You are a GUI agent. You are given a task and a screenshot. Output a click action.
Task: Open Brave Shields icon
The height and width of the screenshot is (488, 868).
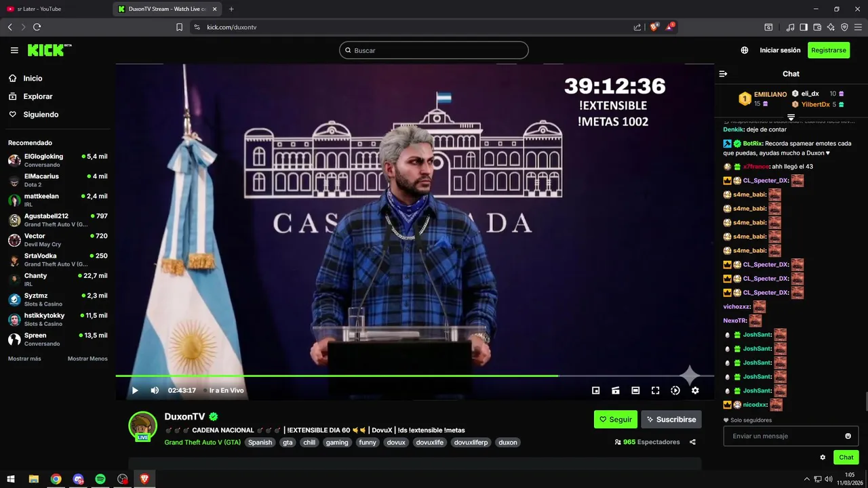pos(654,27)
